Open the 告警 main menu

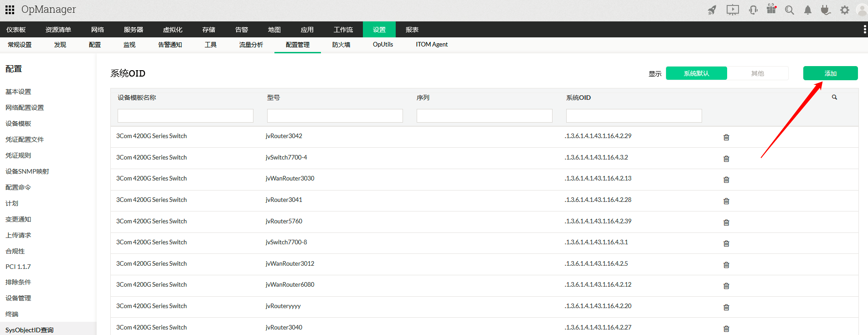[242, 30]
